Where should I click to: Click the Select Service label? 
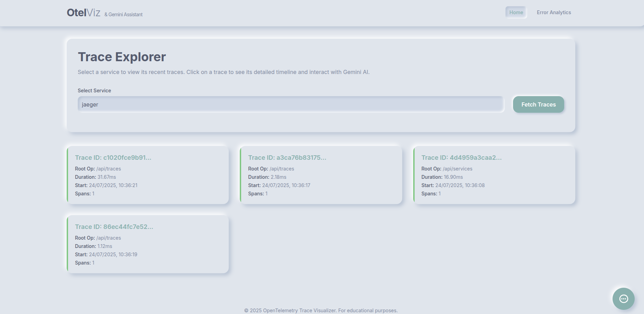pos(94,90)
